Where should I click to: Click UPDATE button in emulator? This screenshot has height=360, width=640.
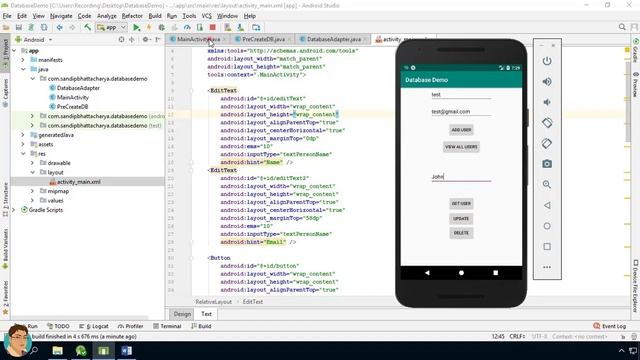tap(461, 218)
